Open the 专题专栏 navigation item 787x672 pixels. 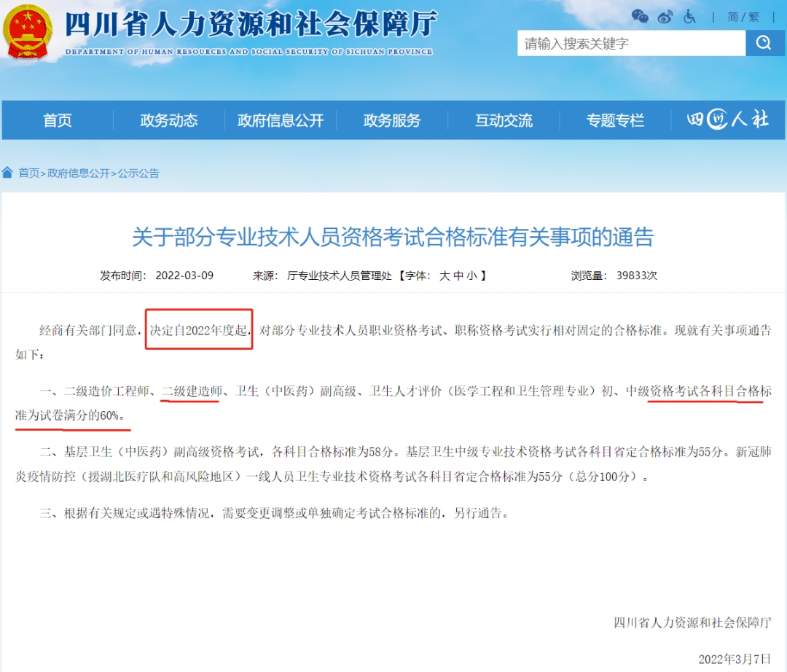tap(616, 120)
